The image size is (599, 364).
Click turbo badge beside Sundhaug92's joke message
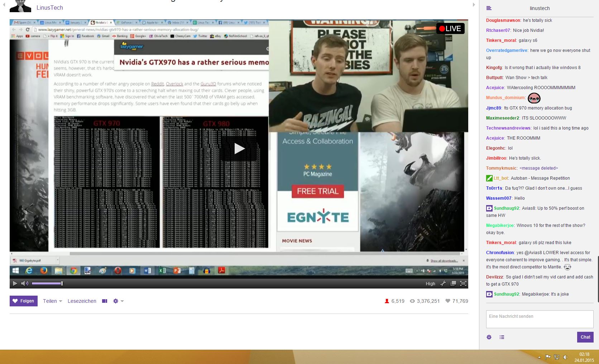[x=489, y=294]
